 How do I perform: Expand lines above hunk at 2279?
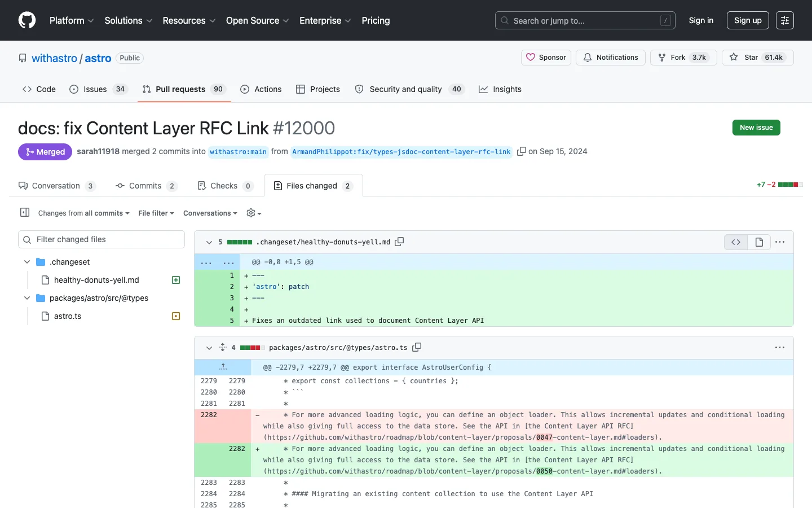point(223,367)
